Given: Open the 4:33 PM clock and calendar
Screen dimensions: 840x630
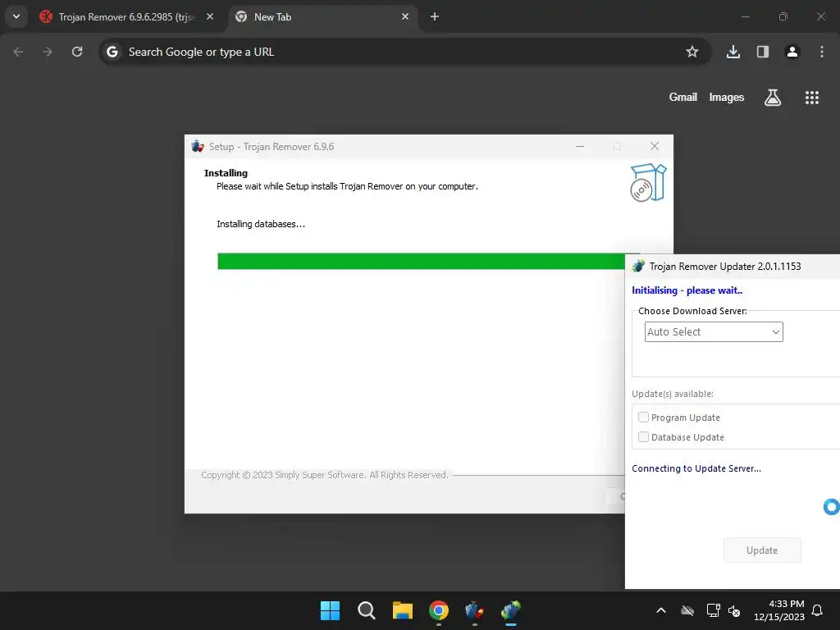Looking at the screenshot, I should [x=779, y=610].
